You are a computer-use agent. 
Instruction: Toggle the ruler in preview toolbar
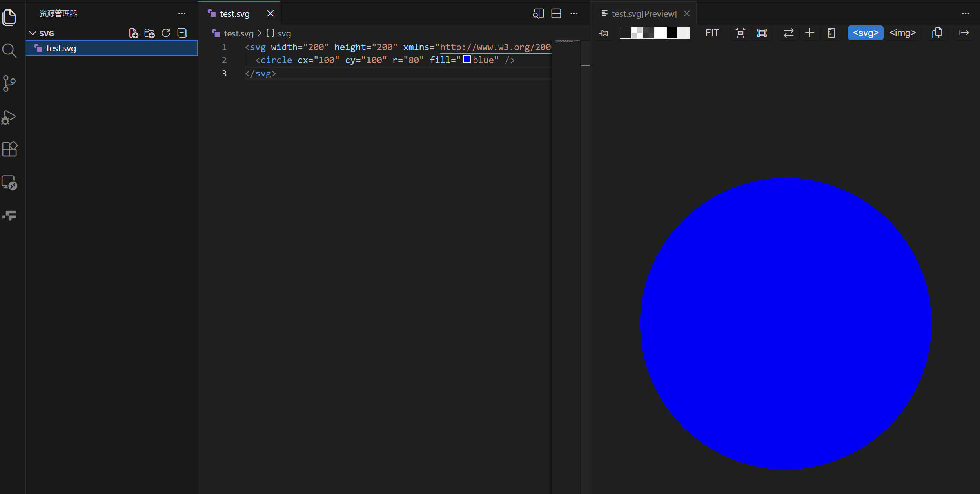tap(831, 33)
